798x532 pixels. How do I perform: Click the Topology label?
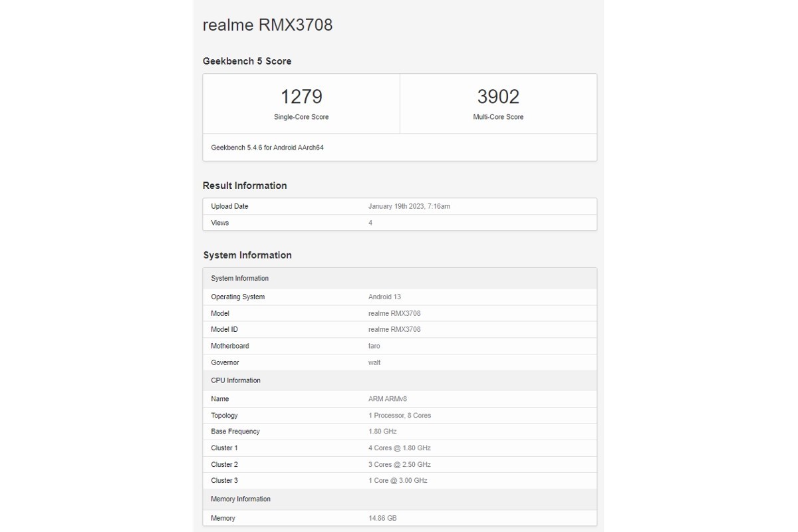click(x=224, y=416)
